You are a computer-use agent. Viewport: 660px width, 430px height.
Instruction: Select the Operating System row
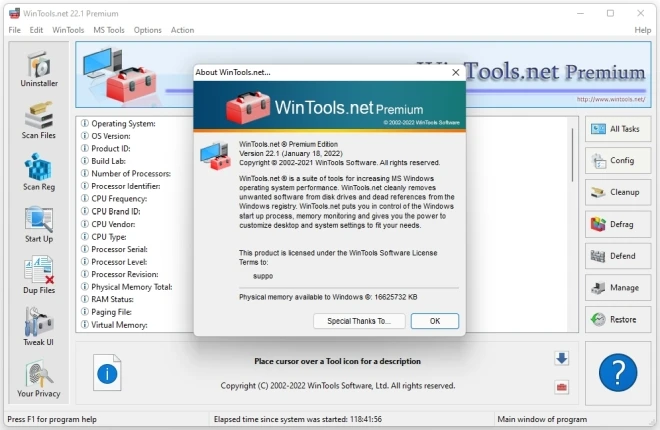[118, 123]
